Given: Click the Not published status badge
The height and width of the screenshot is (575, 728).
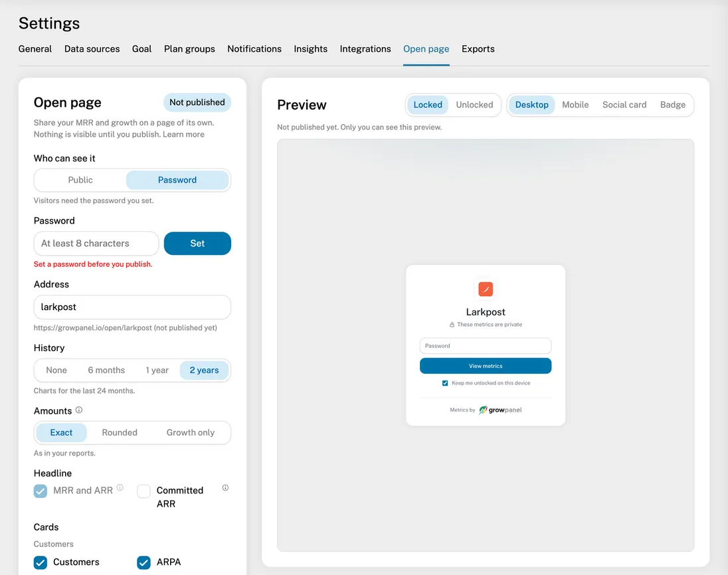Looking at the screenshot, I should 197,102.
